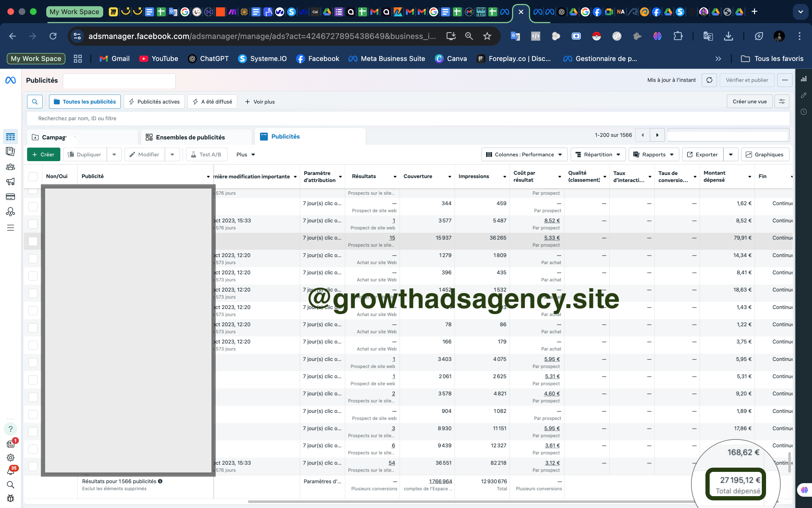Screen dimensions: 812x508
Task: Open the Colonnes : Performance dropdown
Action: pyautogui.click(x=524, y=154)
